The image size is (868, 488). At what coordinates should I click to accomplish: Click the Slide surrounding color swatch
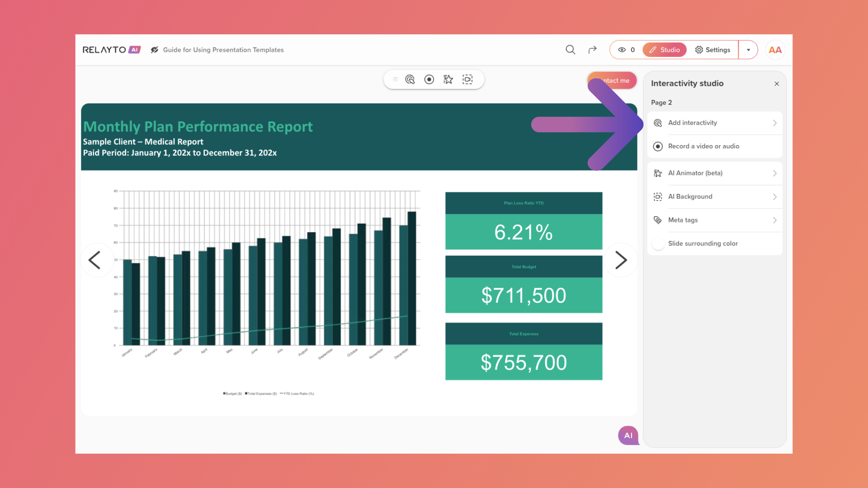[658, 244]
